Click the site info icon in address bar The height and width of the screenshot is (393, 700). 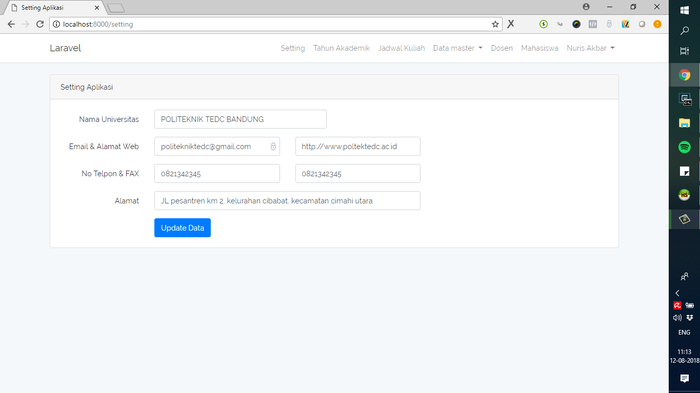[56, 24]
